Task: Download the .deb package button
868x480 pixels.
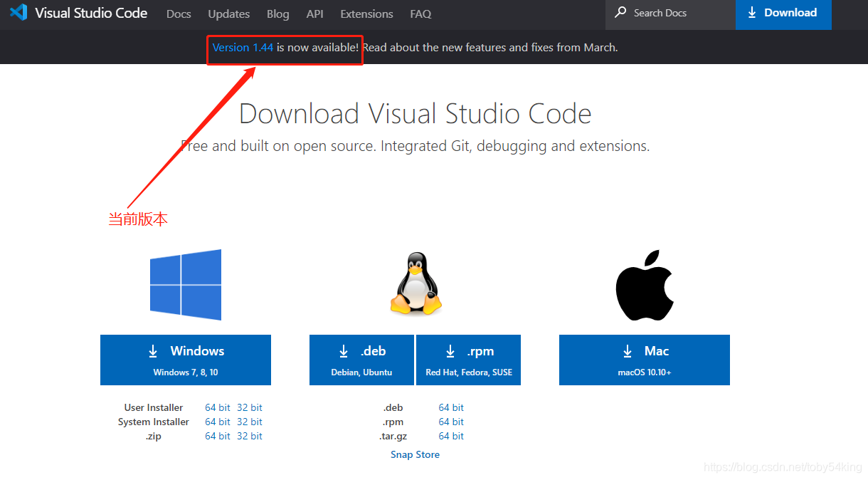Action: point(361,360)
